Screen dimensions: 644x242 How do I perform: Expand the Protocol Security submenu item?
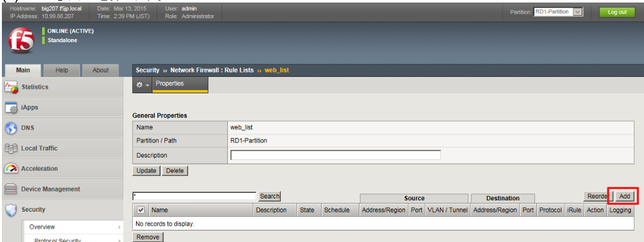coord(73,240)
